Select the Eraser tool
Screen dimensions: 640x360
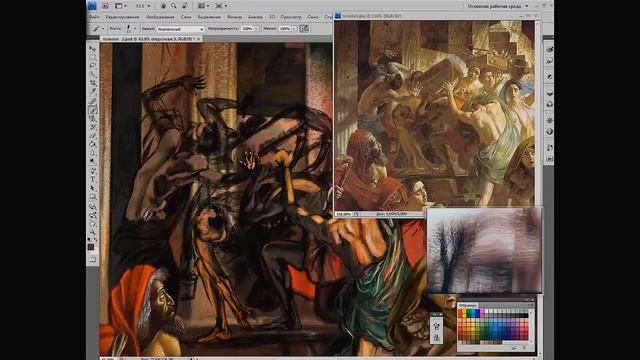[x=93, y=136]
